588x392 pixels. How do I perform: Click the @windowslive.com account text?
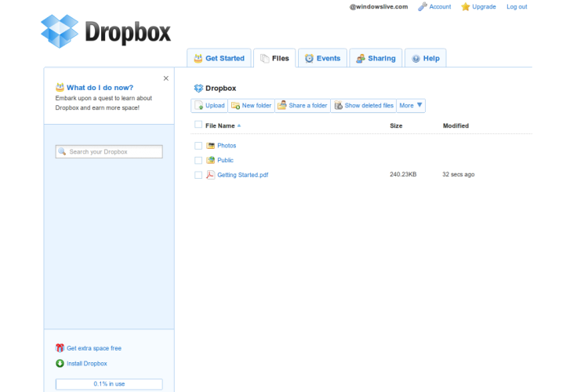(x=379, y=7)
